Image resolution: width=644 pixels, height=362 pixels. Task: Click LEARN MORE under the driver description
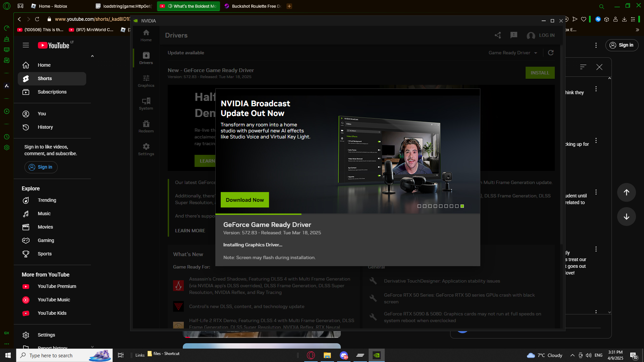coord(190,231)
